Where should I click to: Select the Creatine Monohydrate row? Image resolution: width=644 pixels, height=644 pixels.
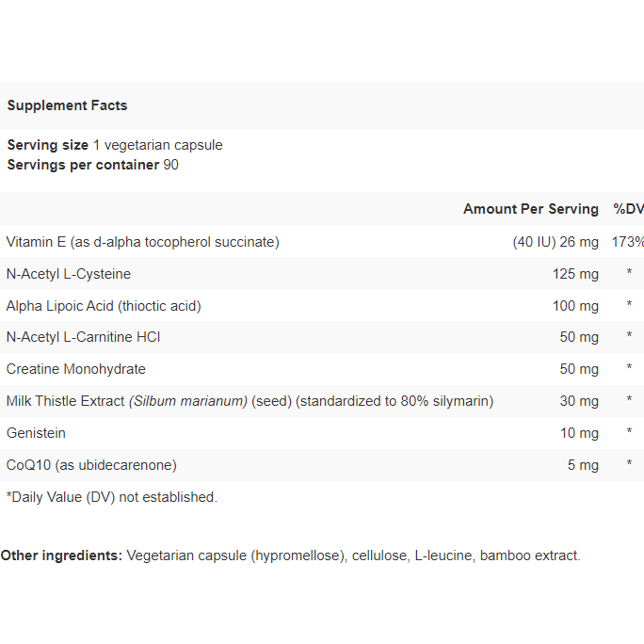[x=322, y=369]
